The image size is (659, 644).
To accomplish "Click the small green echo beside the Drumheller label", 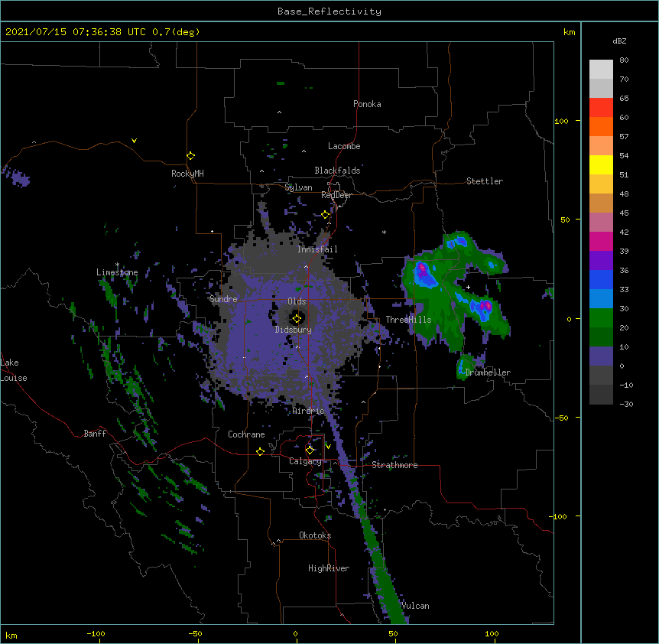I will [x=463, y=366].
